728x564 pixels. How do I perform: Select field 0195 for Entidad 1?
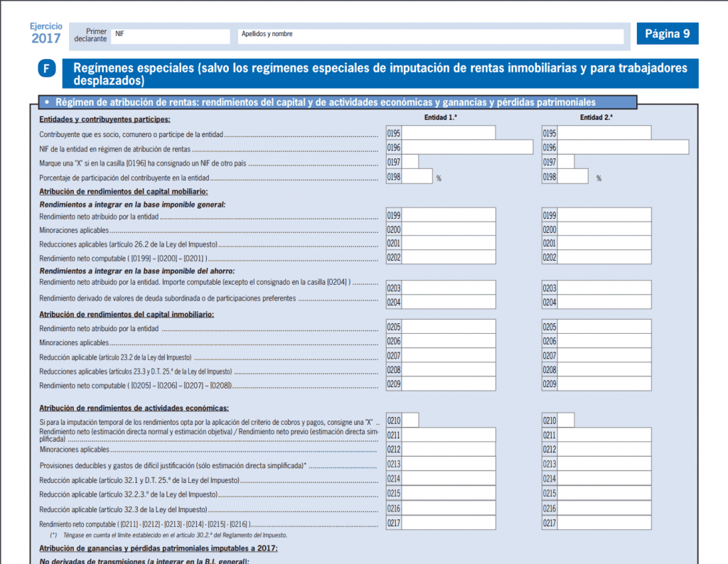click(449, 133)
